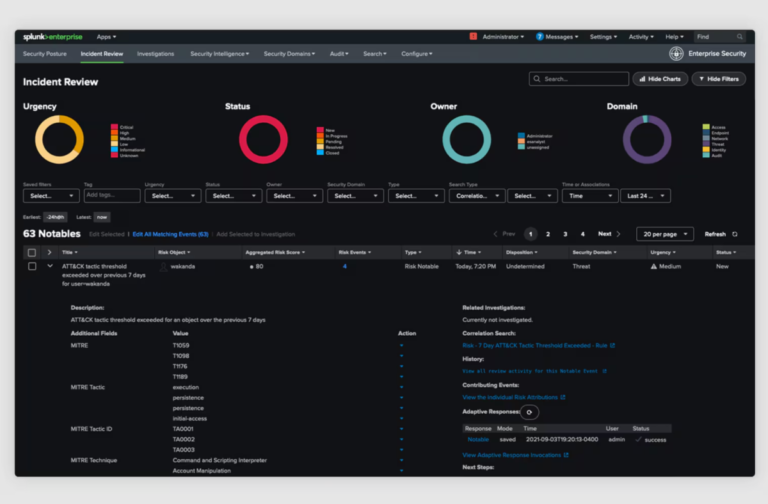
Task: Open the Security Posture tab
Action: coord(45,54)
